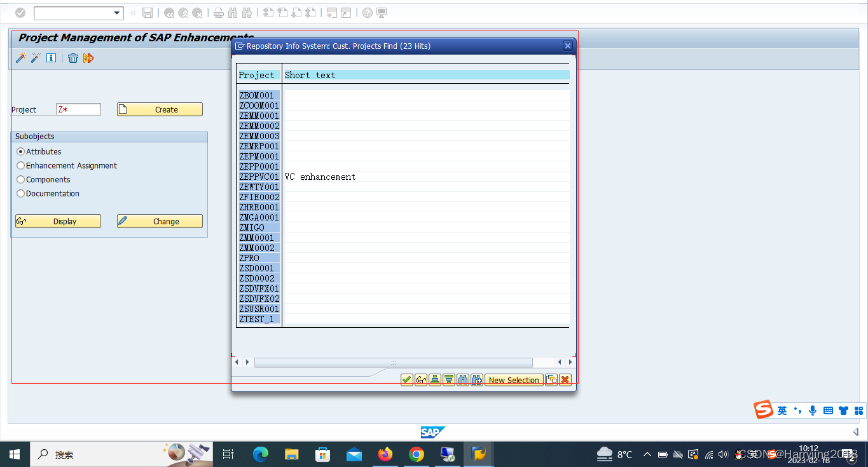Screen dimensions: 868x467
Task: Select the Components radio button
Action: 21,180
